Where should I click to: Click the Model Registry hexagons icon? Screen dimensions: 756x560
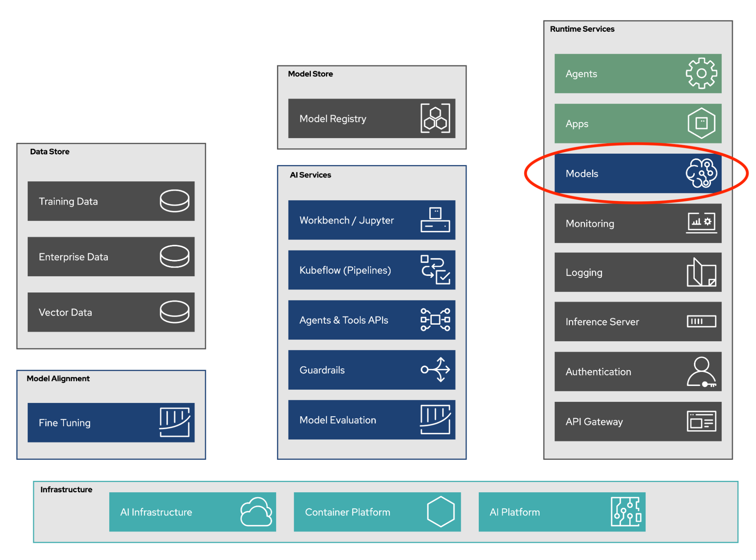(435, 118)
